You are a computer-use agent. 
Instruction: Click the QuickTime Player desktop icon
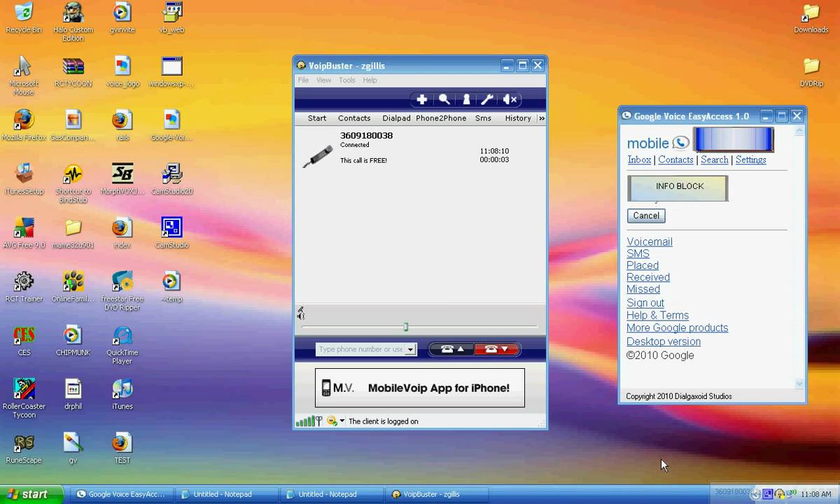coord(122,344)
